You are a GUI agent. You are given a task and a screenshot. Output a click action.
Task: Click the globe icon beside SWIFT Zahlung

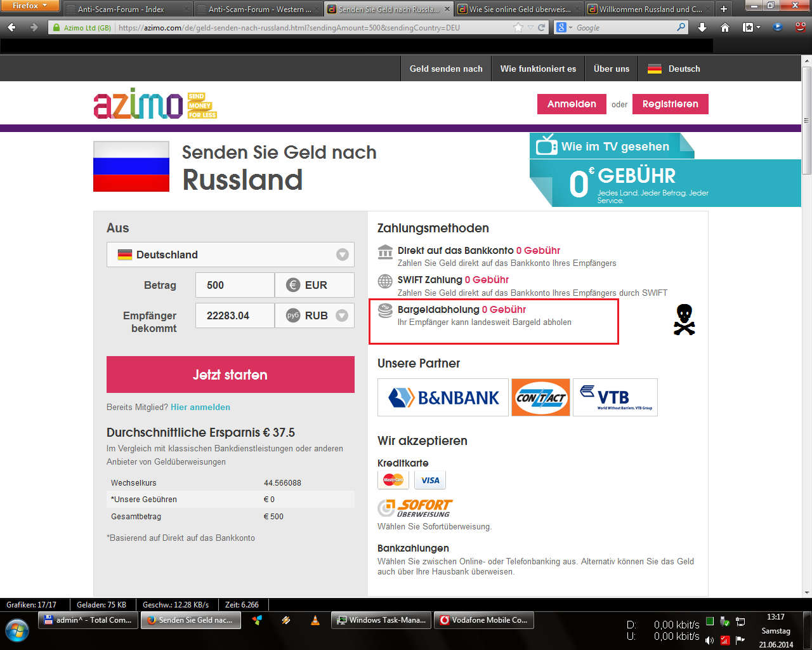(385, 281)
